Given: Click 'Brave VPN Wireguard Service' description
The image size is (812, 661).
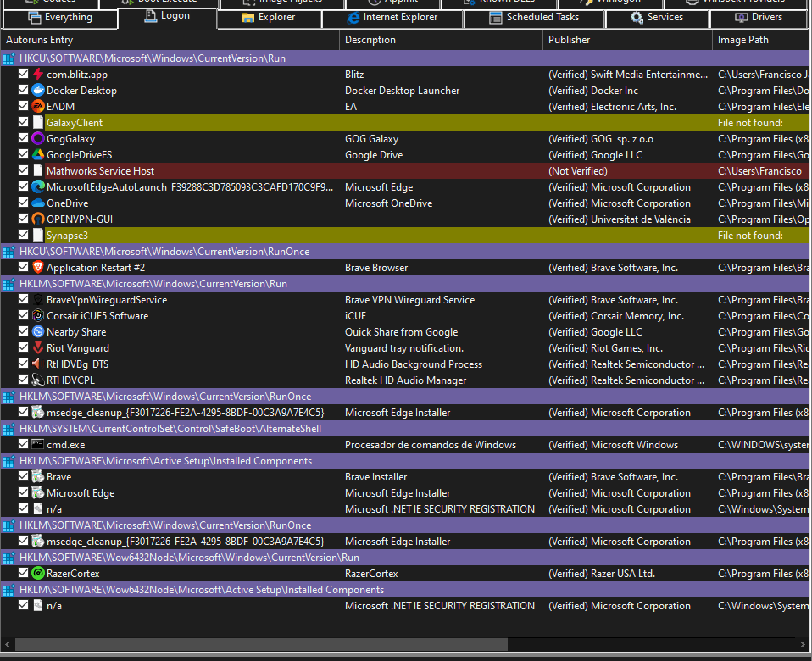Looking at the screenshot, I should (409, 300).
